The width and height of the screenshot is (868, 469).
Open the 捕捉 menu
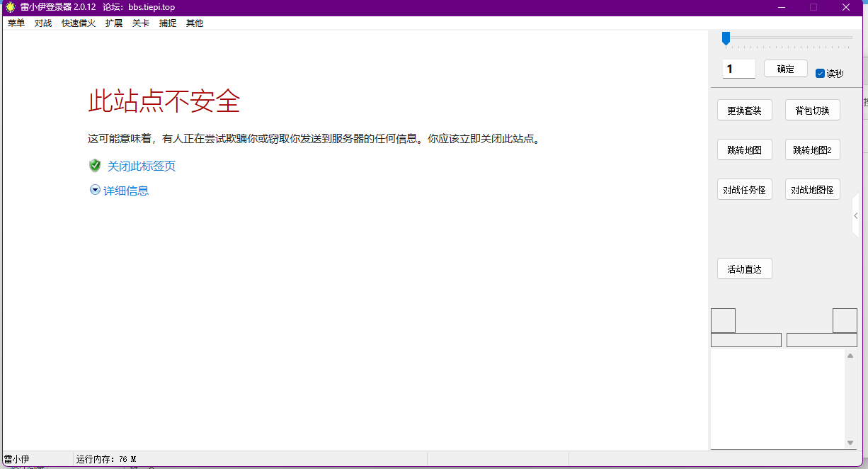coord(167,23)
